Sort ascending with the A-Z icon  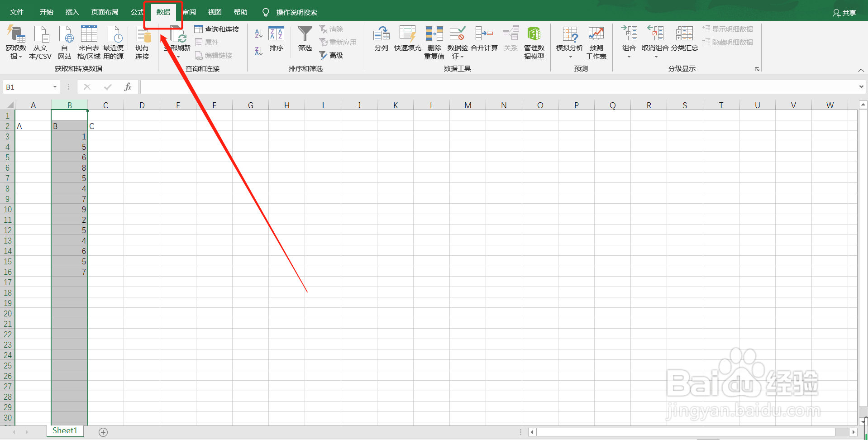point(259,33)
